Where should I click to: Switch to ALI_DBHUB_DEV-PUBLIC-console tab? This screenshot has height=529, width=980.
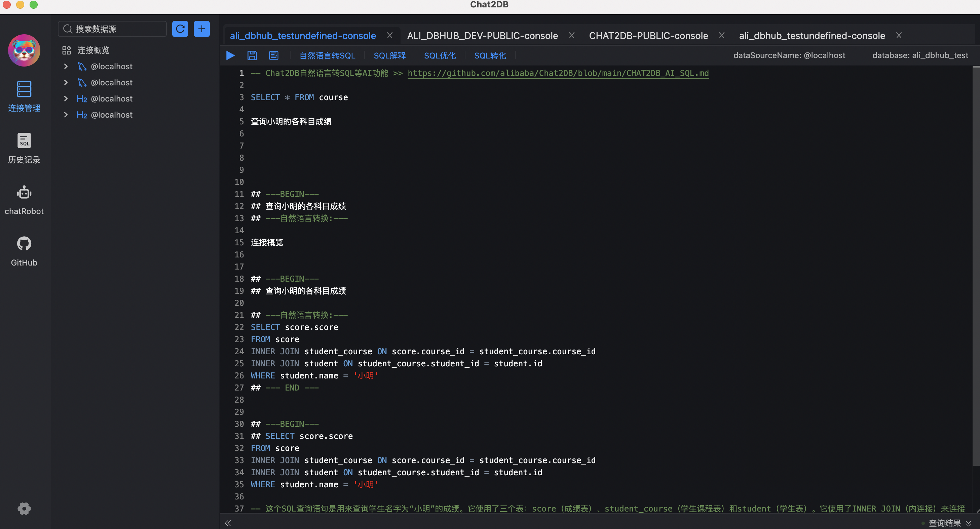[482, 36]
